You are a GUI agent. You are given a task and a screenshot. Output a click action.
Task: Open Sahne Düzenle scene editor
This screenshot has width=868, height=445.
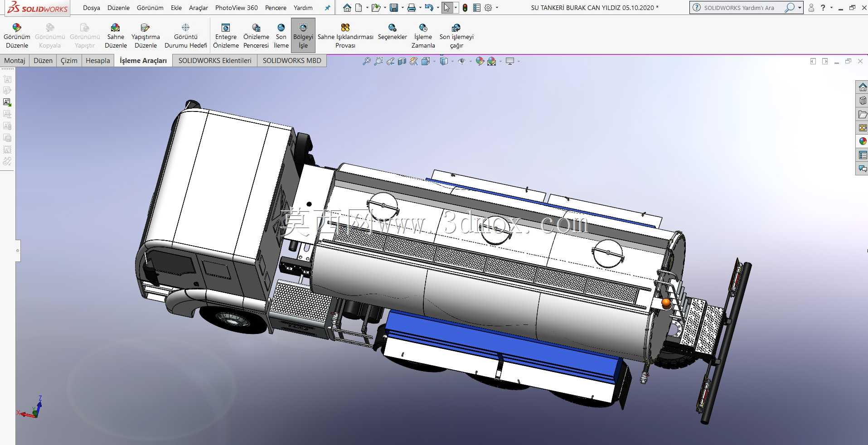tap(116, 36)
